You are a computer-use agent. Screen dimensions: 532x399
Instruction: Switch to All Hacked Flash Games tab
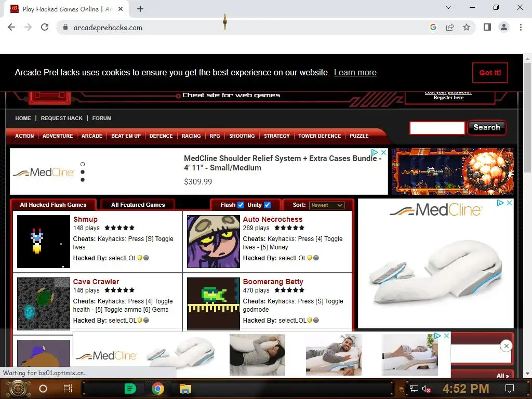(x=54, y=205)
